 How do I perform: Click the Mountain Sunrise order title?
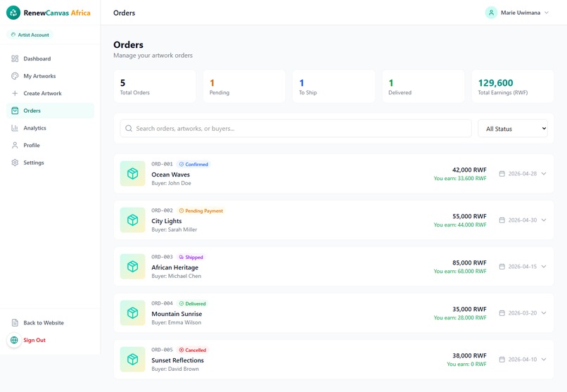177,314
